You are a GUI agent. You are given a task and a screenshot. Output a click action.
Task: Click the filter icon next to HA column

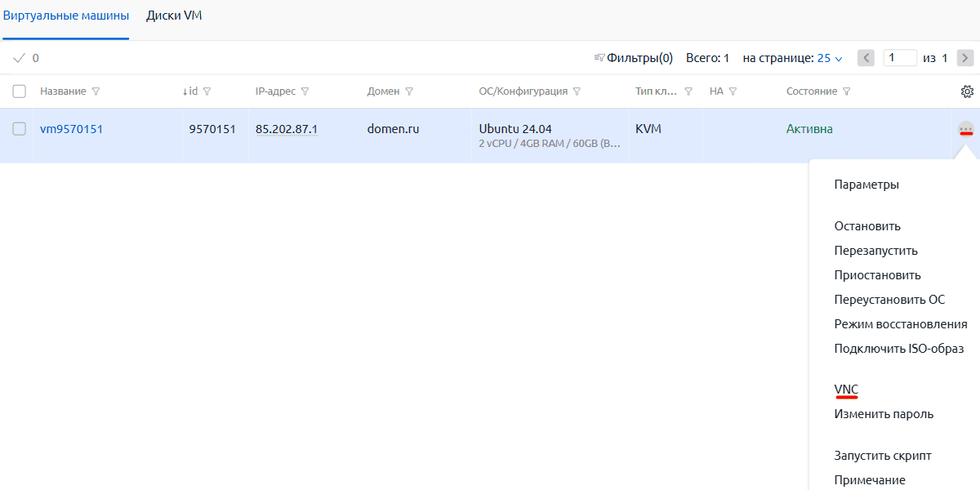click(733, 91)
